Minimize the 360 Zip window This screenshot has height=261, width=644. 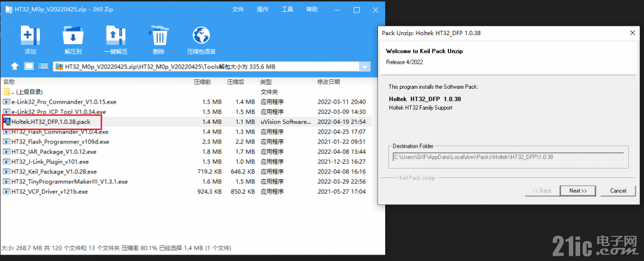click(339, 10)
